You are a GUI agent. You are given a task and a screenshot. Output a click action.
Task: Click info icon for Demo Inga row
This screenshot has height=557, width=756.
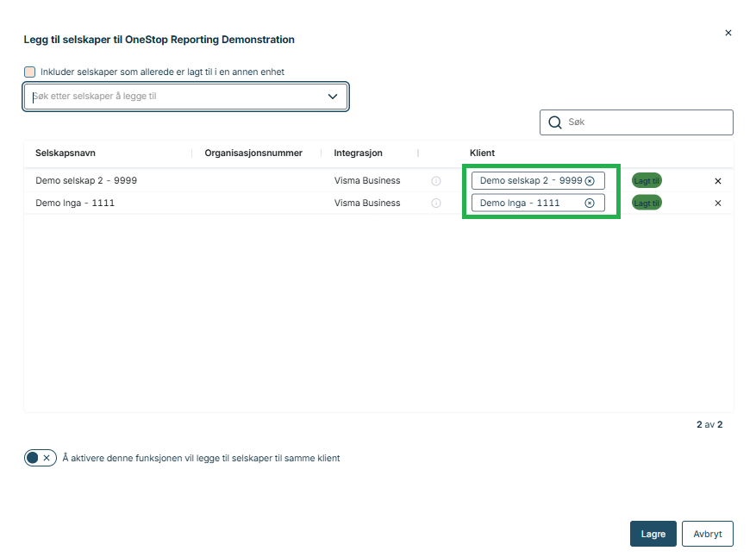point(435,203)
